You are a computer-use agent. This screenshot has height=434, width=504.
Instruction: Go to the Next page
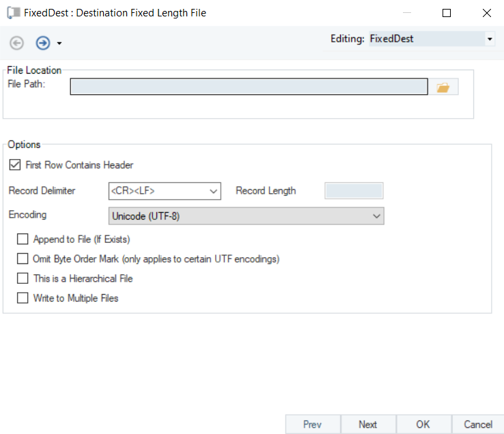tap(367, 424)
